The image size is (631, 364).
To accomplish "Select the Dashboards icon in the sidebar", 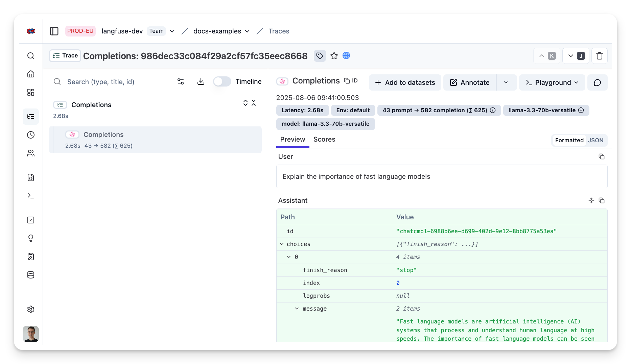I will (31, 92).
